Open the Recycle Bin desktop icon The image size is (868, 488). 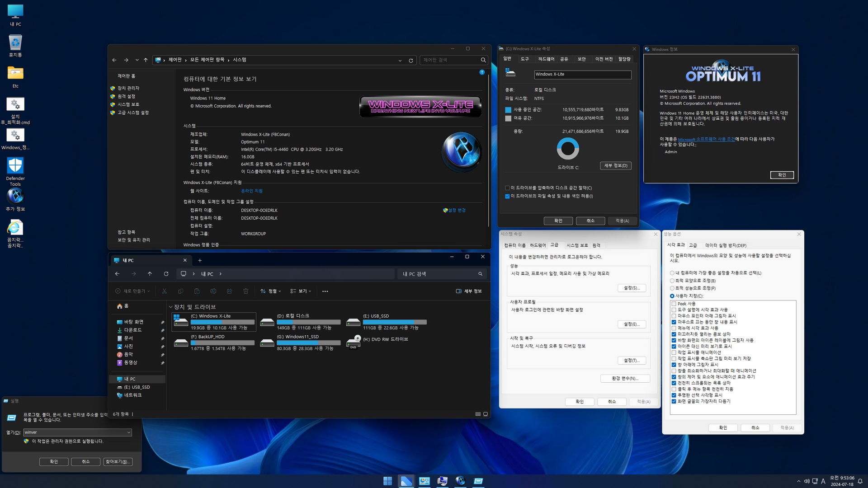click(15, 43)
